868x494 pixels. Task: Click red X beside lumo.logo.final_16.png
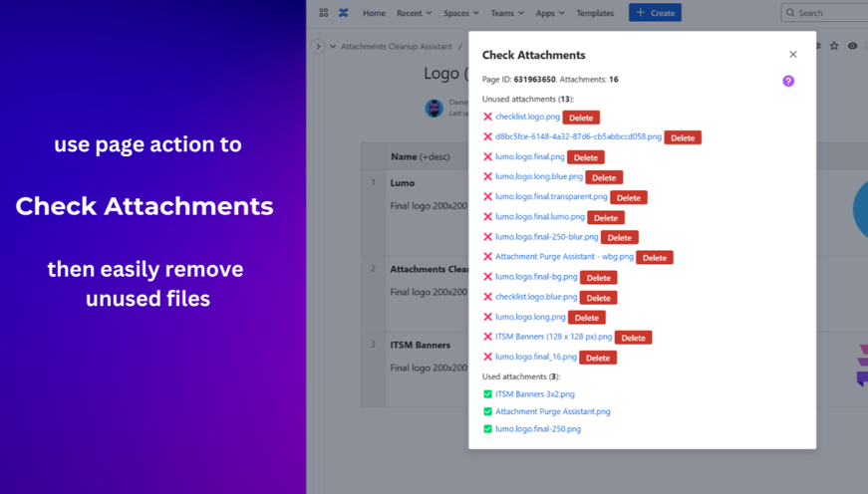point(487,357)
